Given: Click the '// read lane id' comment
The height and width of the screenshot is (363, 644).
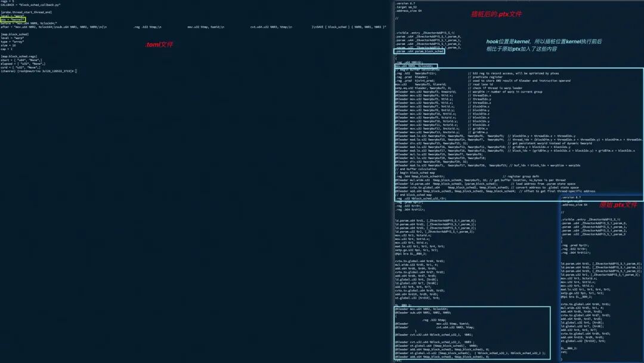Looking at the screenshot, I should 481,85.
